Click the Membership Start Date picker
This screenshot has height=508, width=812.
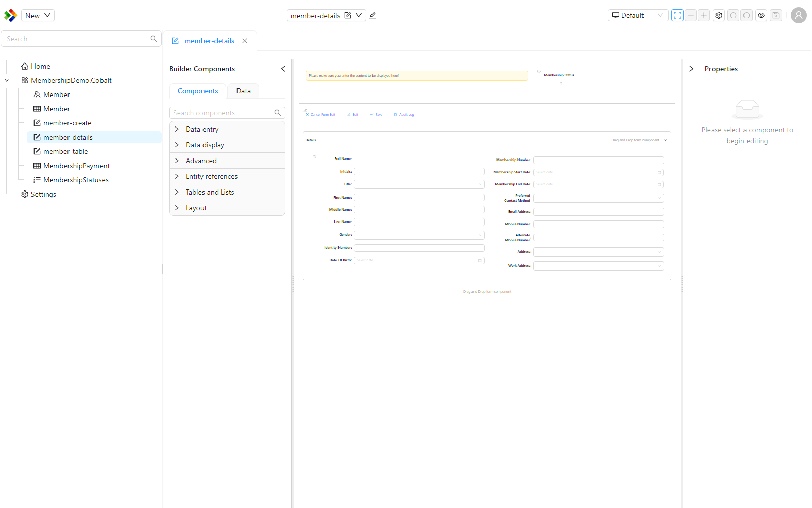point(599,172)
